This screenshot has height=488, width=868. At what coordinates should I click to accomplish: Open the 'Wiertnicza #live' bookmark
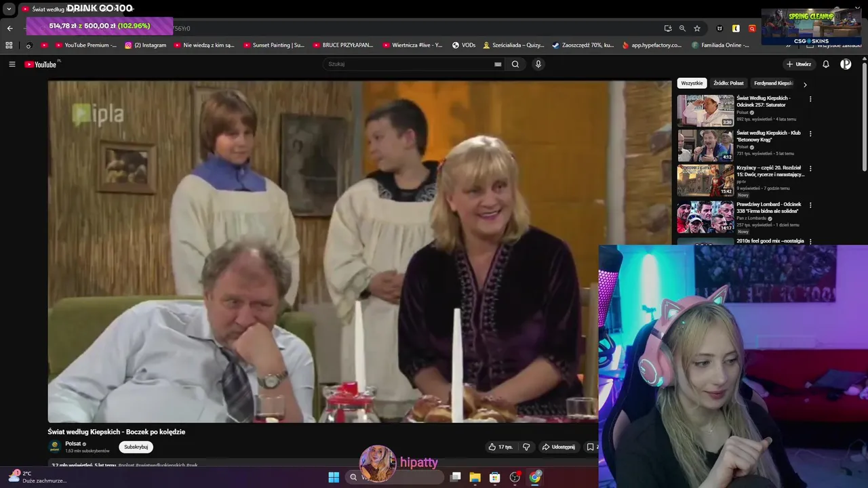[x=412, y=45]
